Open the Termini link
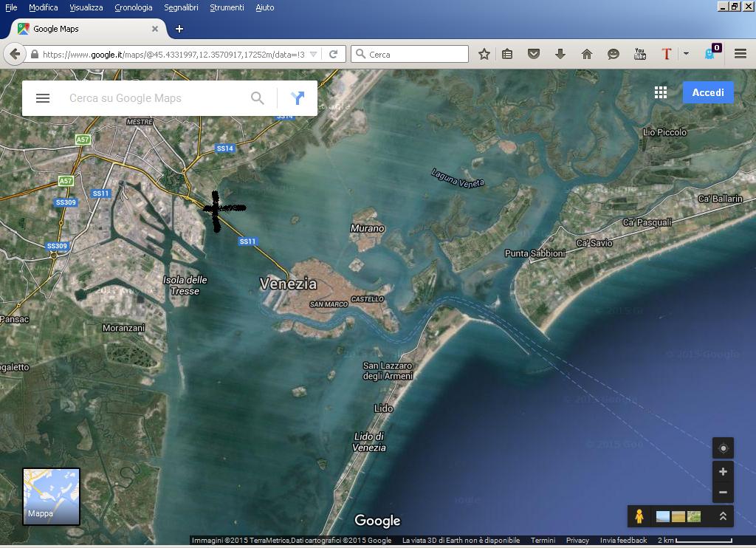Screen dimensions: 756x548 [543, 541]
